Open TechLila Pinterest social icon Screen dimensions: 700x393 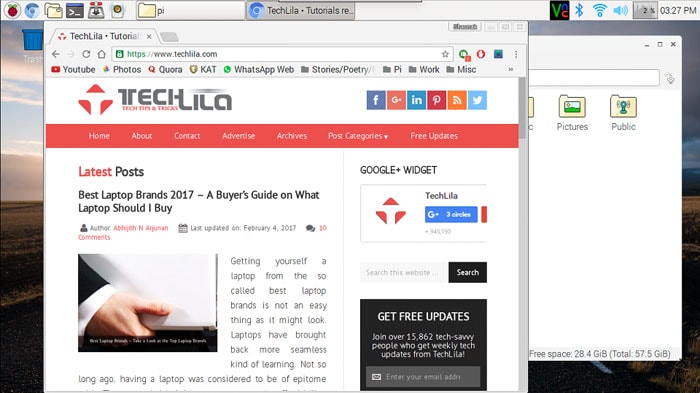coord(437,100)
